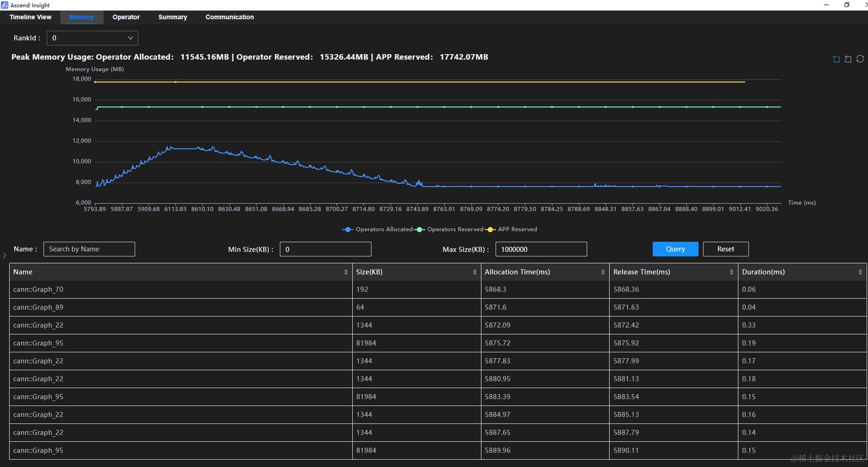Switch to Timeline View tab
This screenshot has height=467, width=868.
(31, 17)
